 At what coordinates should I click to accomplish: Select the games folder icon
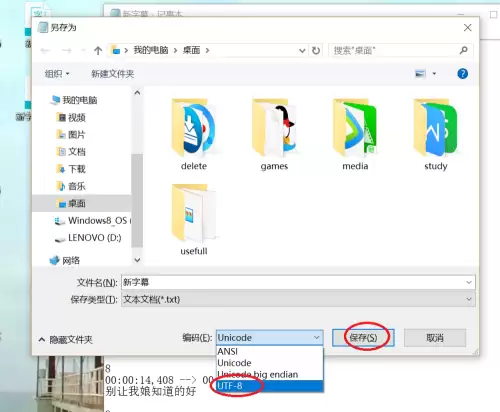coord(274,128)
